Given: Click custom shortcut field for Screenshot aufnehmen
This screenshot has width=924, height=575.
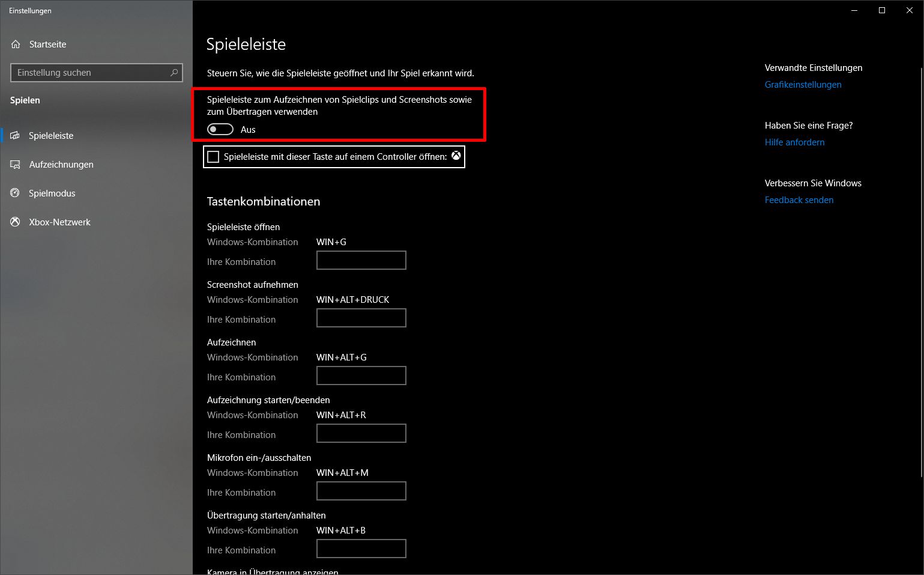Looking at the screenshot, I should pos(361,318).
